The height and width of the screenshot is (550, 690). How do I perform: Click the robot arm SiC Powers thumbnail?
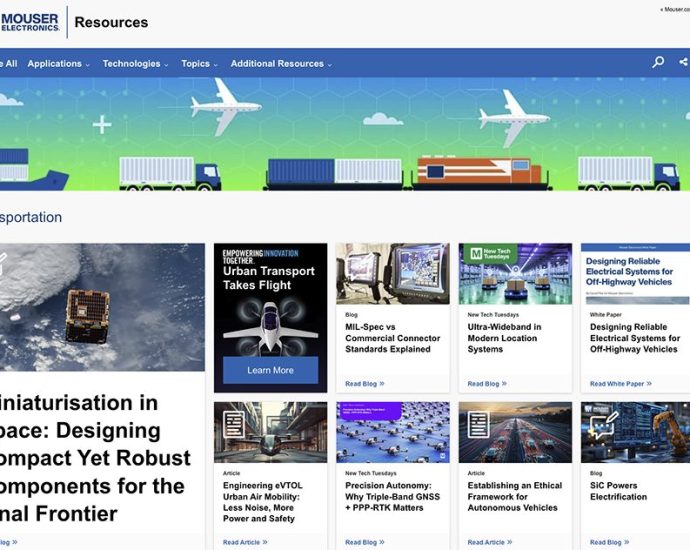click(x=635, y=432)
